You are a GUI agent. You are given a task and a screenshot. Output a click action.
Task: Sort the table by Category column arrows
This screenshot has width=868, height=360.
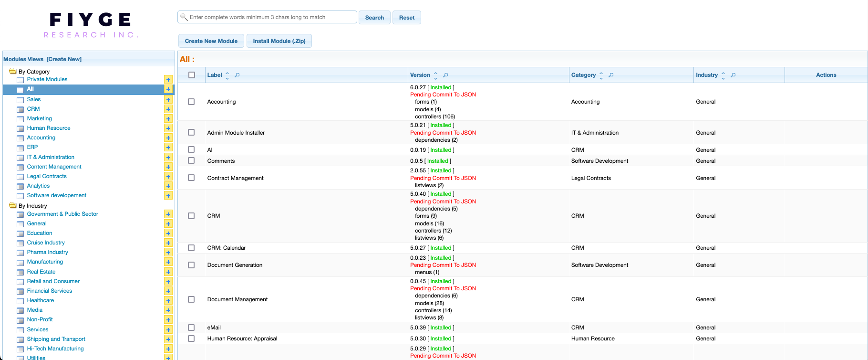click(x=601, y=75)
